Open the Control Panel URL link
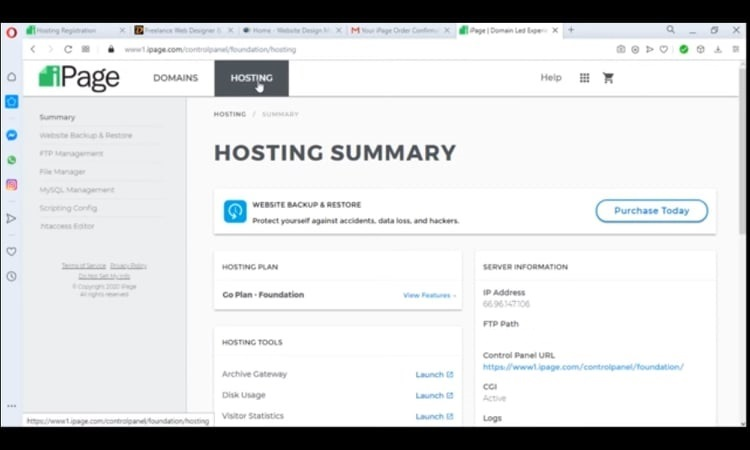Screen dimensions: 750x450 click(583, 367)
